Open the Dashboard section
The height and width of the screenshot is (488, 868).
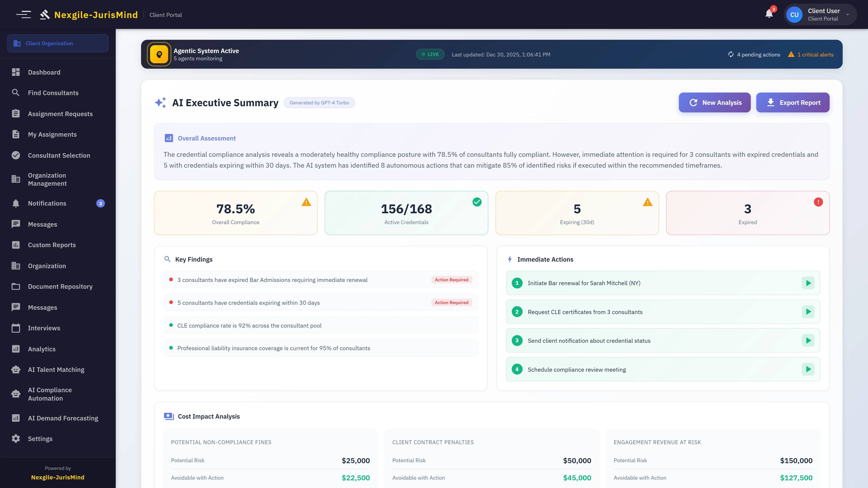[x=44, y=72]
